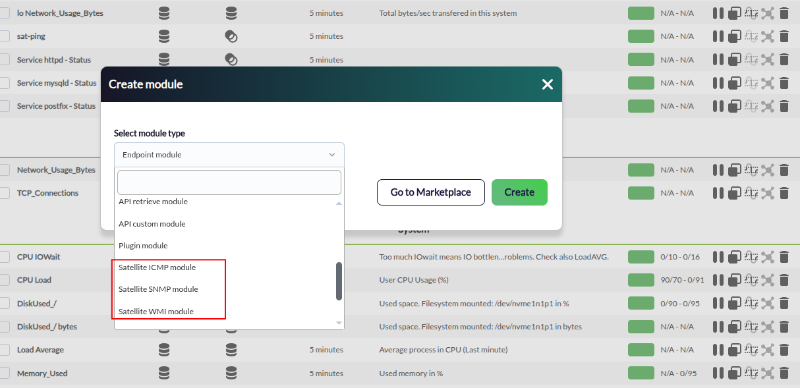Click the dropdown list scrollbar thumb
Image resolution: width=800 pixels, height=388 pixels.
[x=339, y=281]
